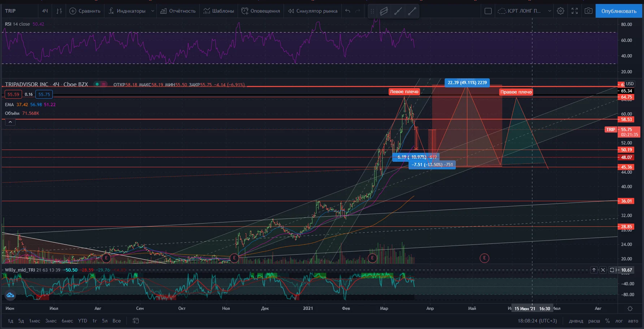This screenshot has height=329, width=644.
Task: Click the blue cloud icon at bottom left
Action: (10, 295)
